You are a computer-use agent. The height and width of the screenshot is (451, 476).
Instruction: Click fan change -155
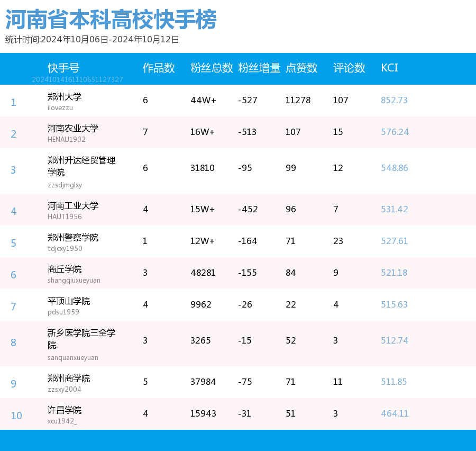click(248, 273)
